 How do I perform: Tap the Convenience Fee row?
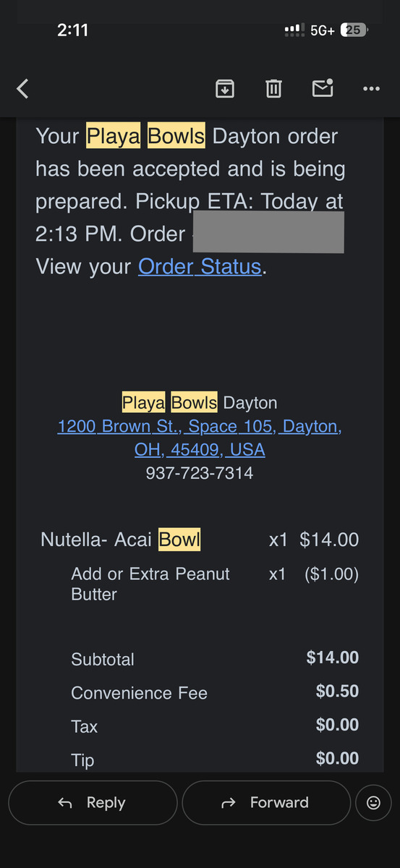coord(215,692)
